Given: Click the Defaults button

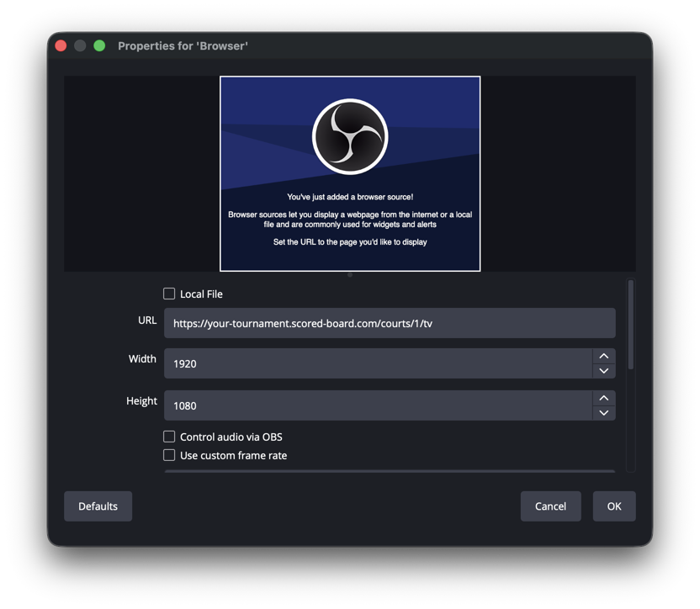Looking at the screenshot, I should click(x=98, y=506).
